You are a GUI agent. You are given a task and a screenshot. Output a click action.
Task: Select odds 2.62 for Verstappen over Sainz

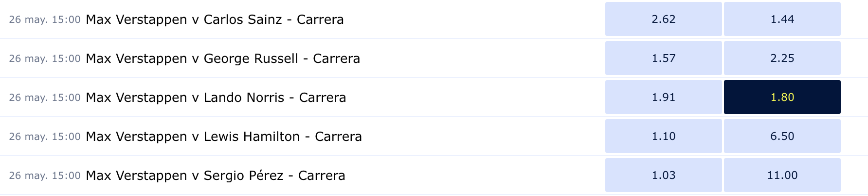coord(663,19)
